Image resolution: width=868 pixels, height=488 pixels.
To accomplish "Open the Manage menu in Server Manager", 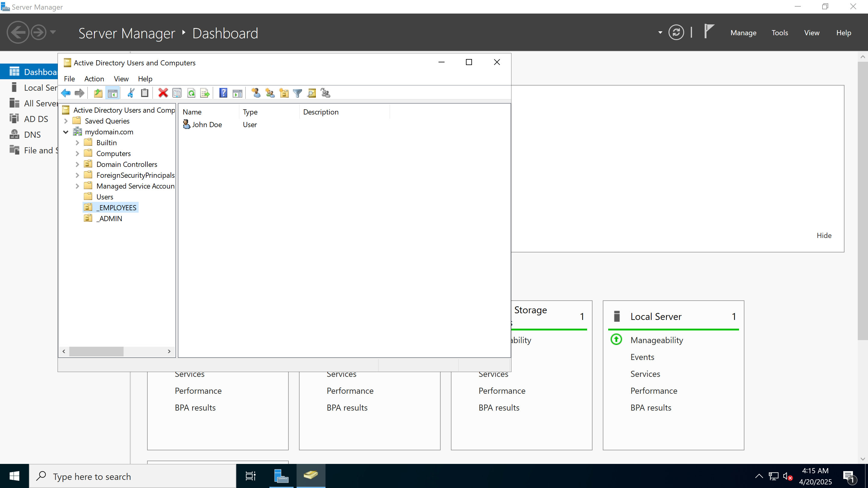I will [x=743, y=33].
